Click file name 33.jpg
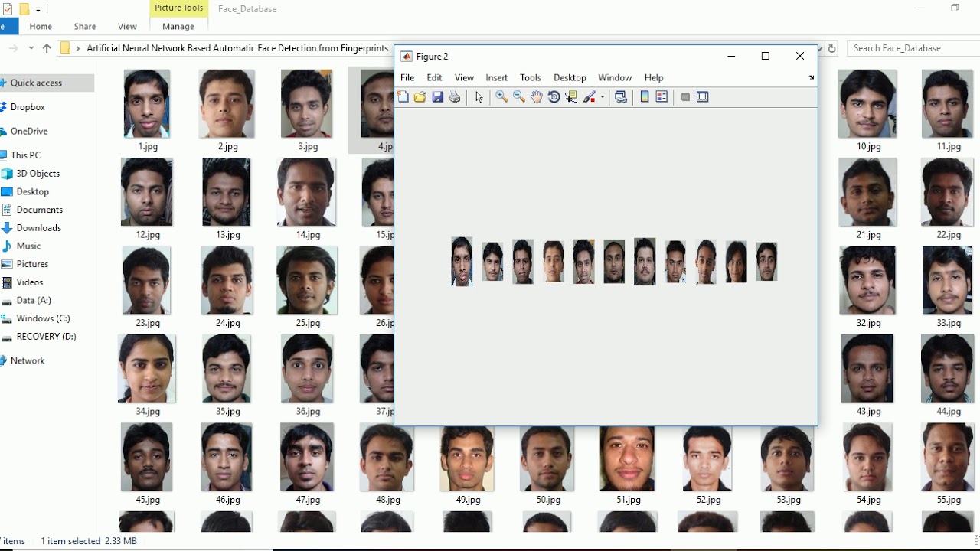Viewport: 980px width, 551px height. [949, 323]
